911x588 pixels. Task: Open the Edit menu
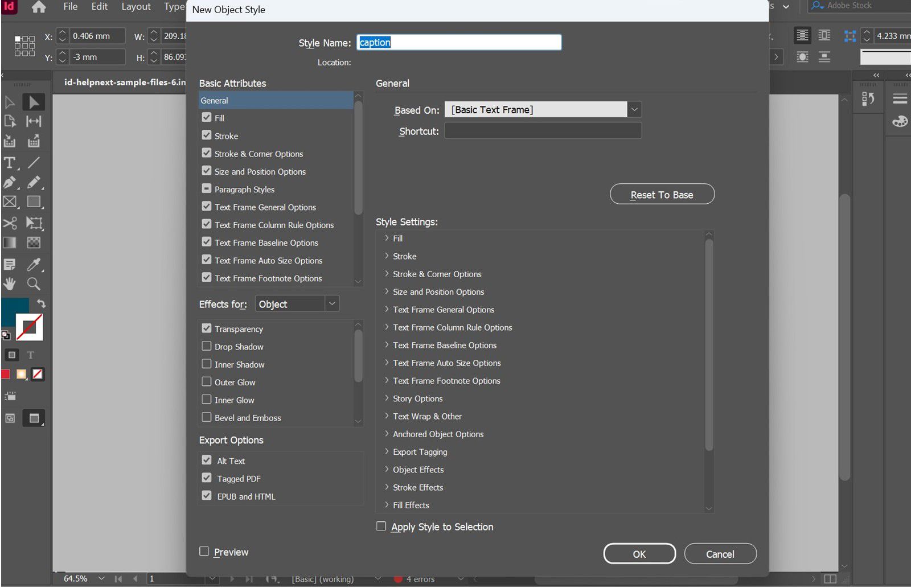[100, 7]
